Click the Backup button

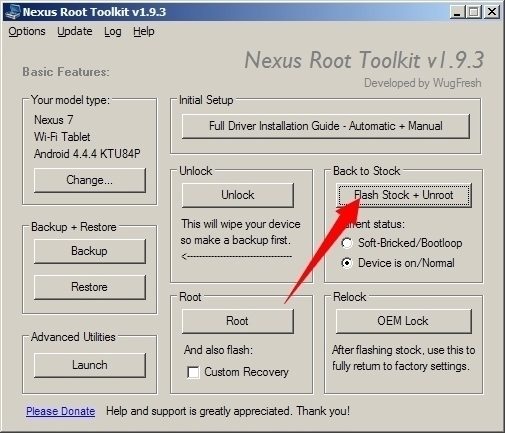tap(90, 251)
